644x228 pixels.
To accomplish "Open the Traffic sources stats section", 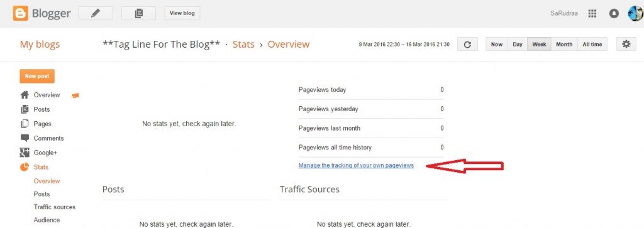I will 55,207.
